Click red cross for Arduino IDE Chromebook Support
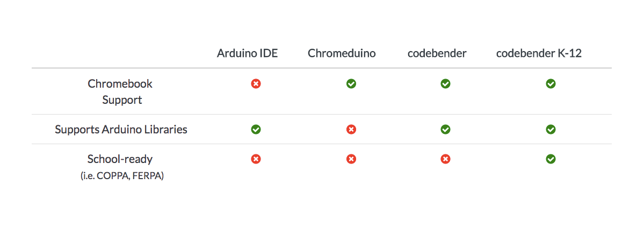The width and height of the screenshot is (644, 227). [256, 84]
